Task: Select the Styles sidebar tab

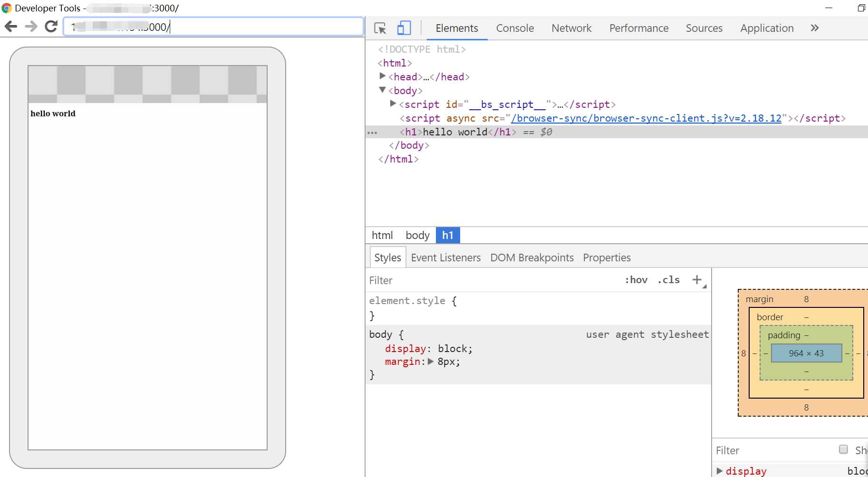Action: 387,258
